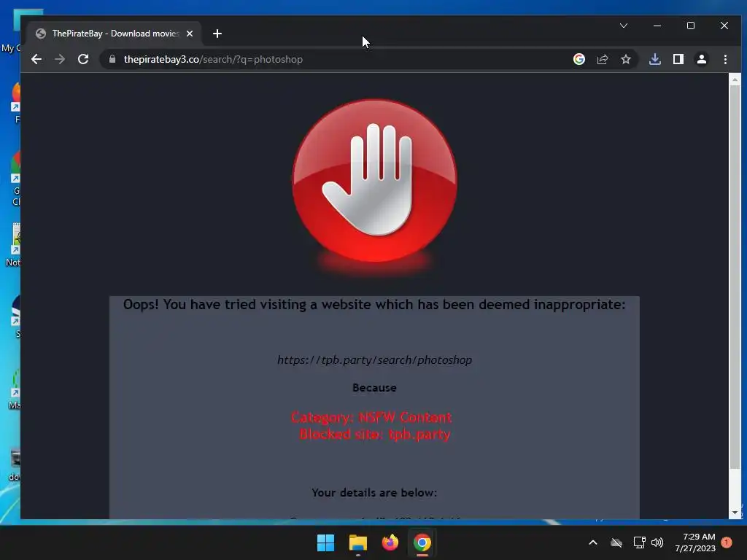Click the Chrome taskbar icon
Image resolution: width=747 pixels, height=560 pixels.
pyautogui.click(x=422, y=542)
